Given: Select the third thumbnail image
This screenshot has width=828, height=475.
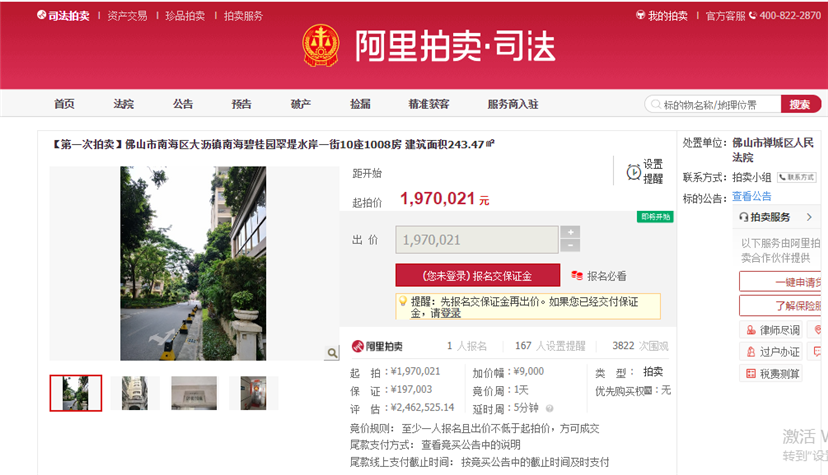Looking at the screenshot, I should tap(194, 393).
